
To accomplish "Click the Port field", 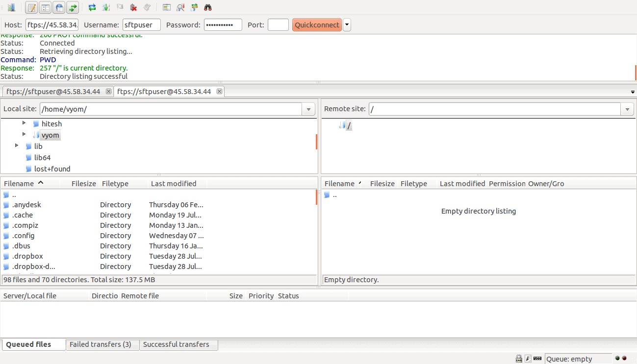I will [x=278, y=25].
